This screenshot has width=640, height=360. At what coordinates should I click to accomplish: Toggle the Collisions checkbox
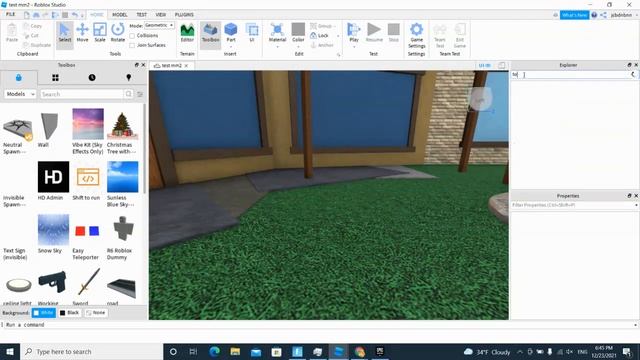click(x=132, y=36)
